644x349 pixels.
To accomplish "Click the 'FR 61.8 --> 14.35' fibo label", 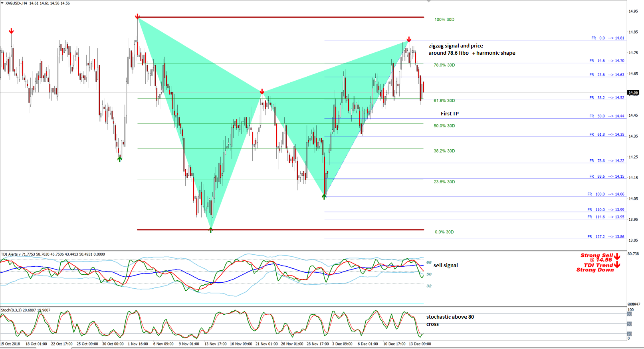I will [606, 135].
